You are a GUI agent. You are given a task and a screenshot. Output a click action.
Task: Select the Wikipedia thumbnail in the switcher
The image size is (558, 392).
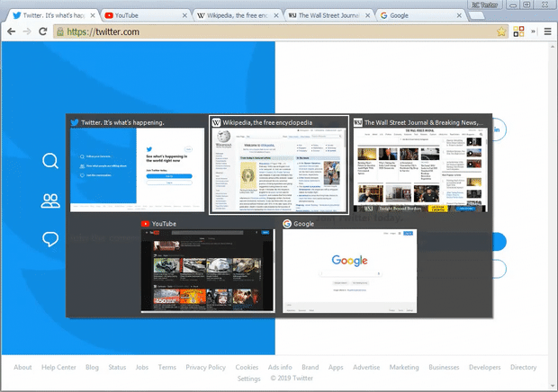click(279, 170)
